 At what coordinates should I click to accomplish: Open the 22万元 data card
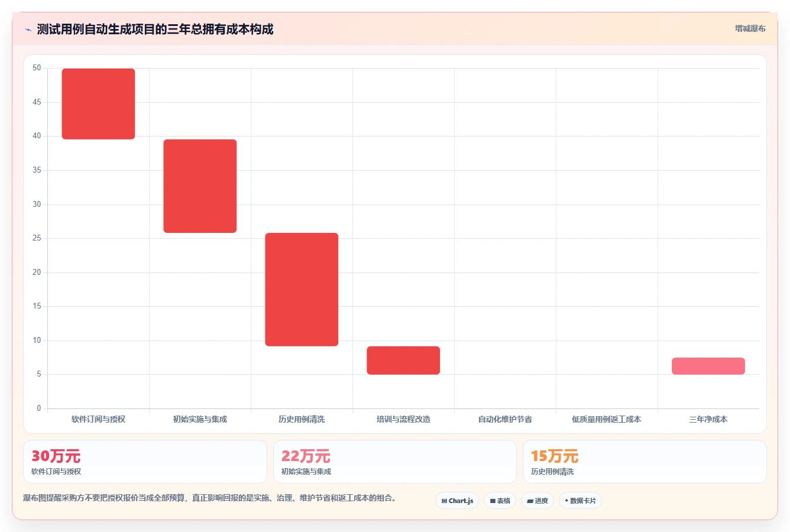pos(395,462)
